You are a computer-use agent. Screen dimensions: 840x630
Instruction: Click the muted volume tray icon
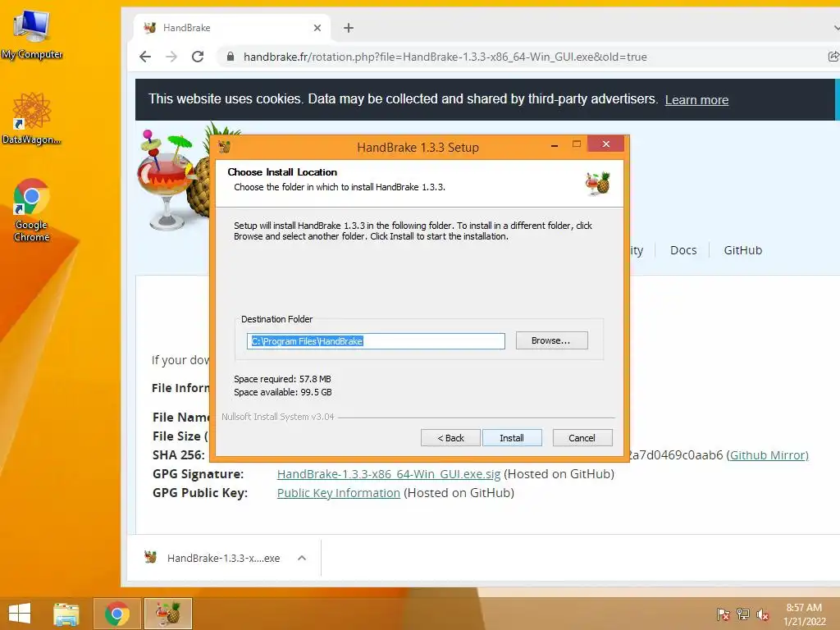762,614
